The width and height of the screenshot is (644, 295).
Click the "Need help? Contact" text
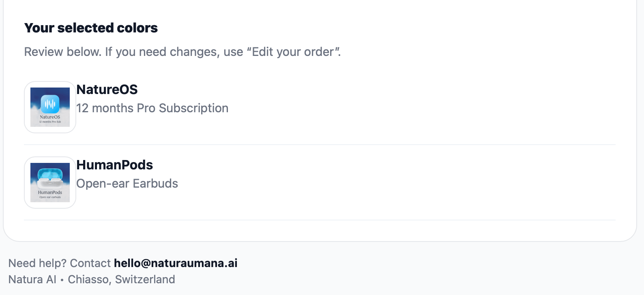(x=59, y=263)
